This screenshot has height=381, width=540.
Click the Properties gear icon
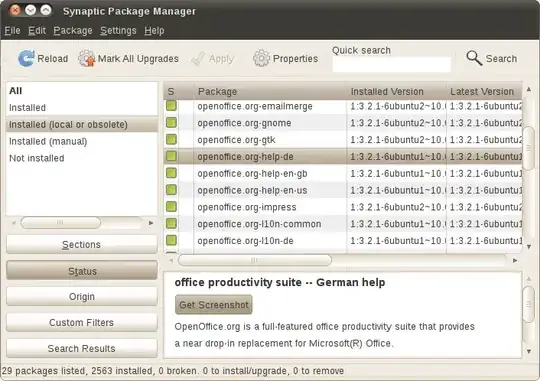click(x=261, y=58)
